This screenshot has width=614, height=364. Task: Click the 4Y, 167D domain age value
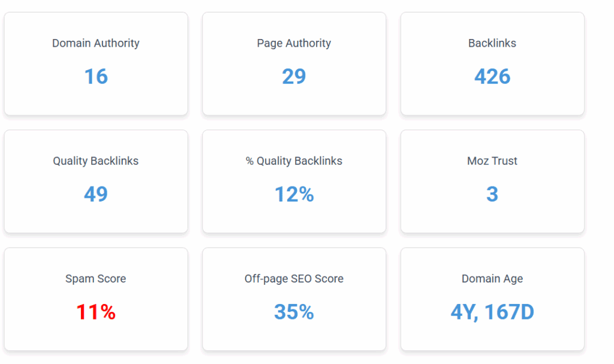pyautogui.click(x=492, y=312)
